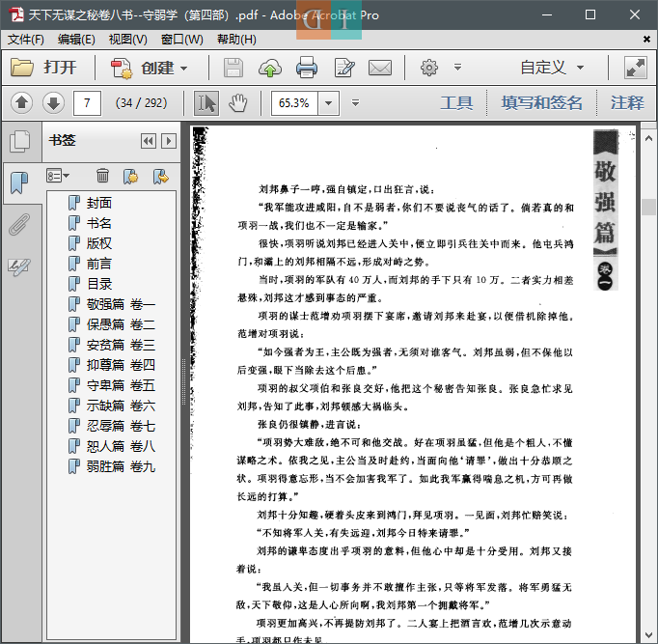The height and width of the screenshot is (644, 658).
Task: Create a new bookmark with the star icon
Action: coord(130,177)
